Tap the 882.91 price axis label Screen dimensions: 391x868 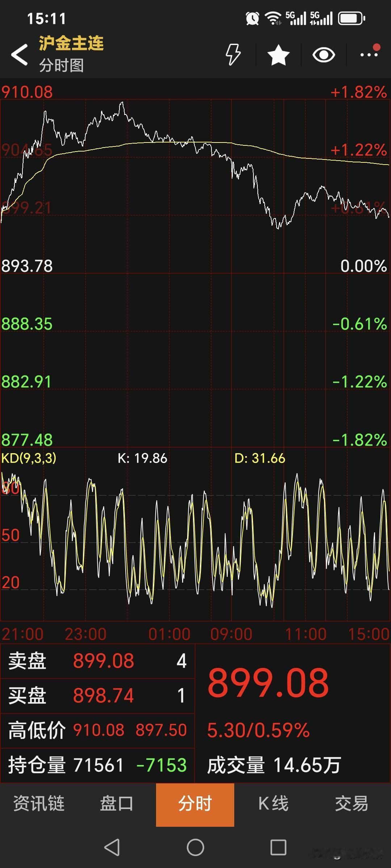26,382
